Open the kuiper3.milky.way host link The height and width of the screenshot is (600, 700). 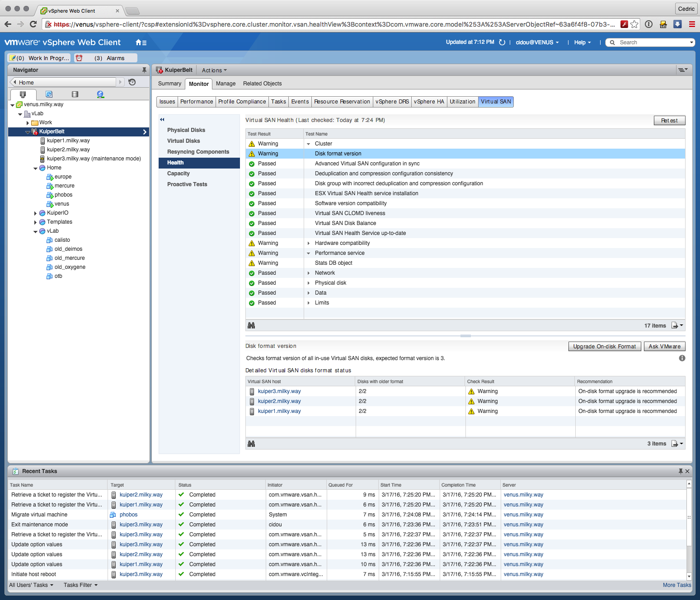pos(279,391)
